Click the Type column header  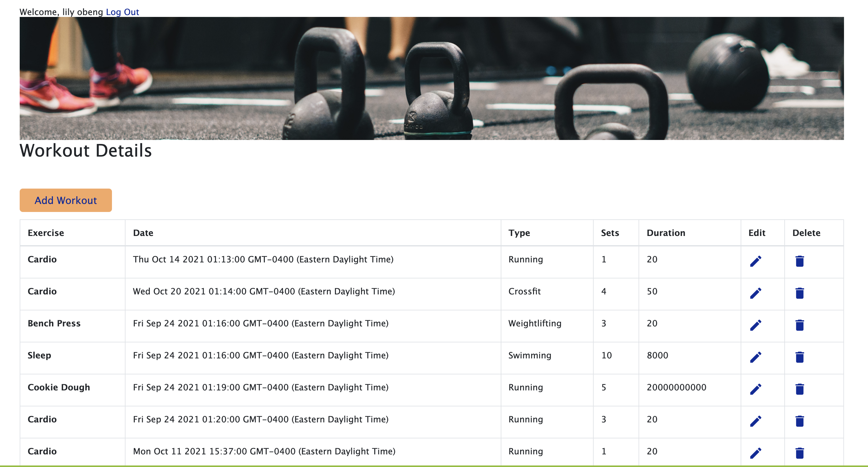(519, 233)
